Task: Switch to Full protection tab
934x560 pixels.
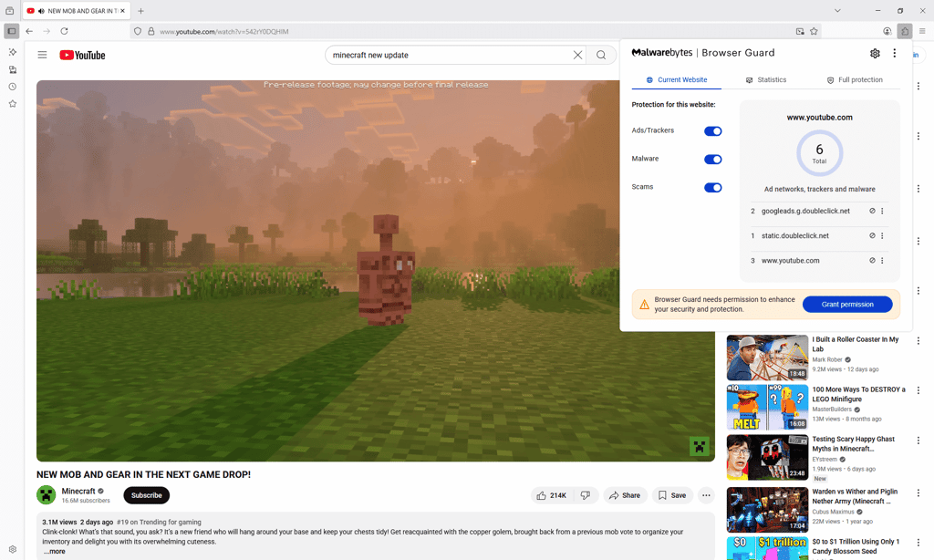Action: point(855,80)
